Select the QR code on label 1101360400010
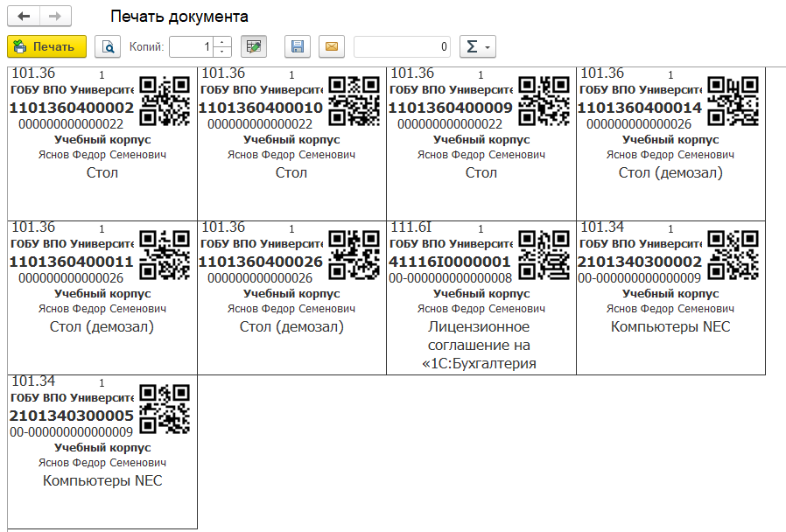 [354, 101]
